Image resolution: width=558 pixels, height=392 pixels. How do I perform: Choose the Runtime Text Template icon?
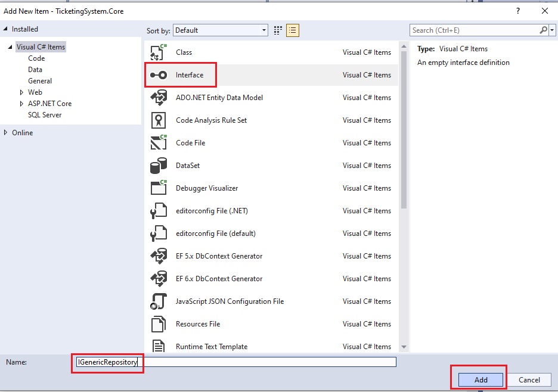[159, 346]
